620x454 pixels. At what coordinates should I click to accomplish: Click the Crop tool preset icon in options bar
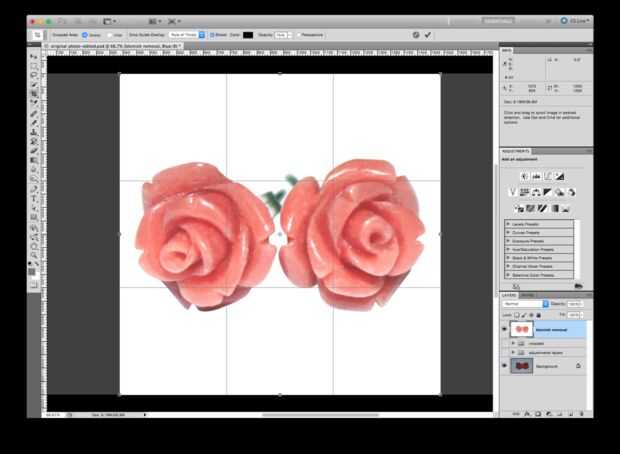point(37,35)
